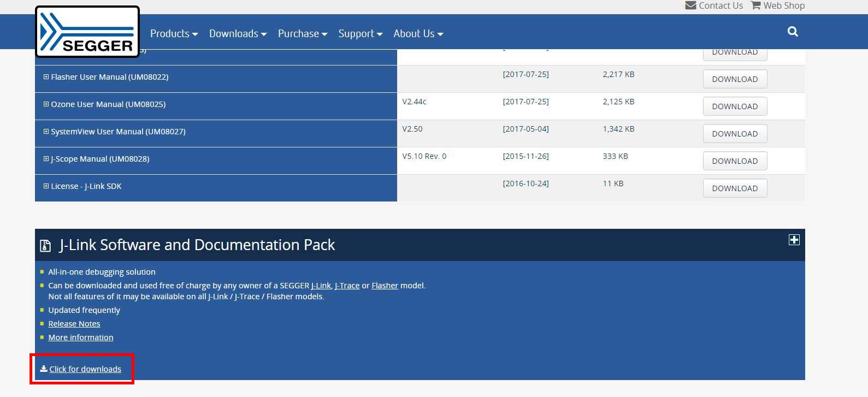
Task: Expand the Flasher User Manual row
Action: [46, 77]
